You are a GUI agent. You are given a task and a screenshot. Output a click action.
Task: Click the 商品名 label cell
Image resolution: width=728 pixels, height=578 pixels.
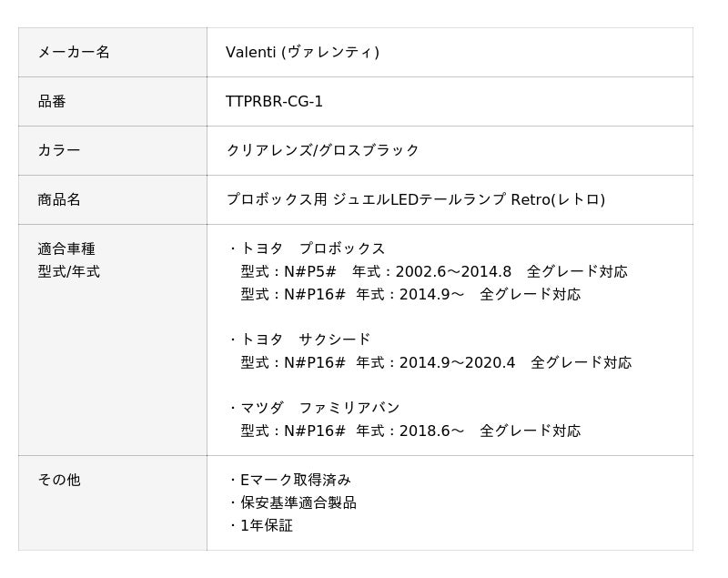point(113,199)
